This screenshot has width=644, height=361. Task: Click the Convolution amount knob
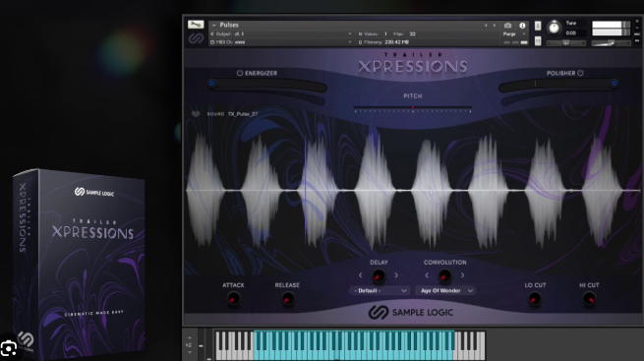[444, 275]
